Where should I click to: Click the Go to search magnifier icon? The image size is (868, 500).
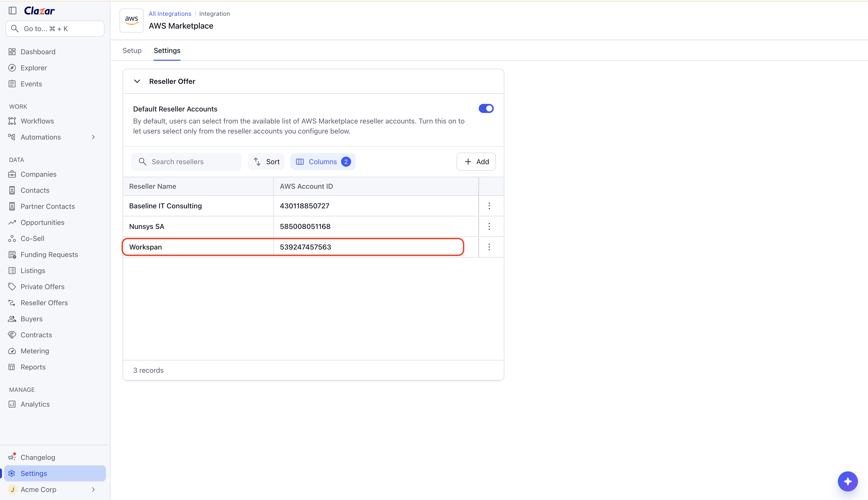tap(15, 29)
